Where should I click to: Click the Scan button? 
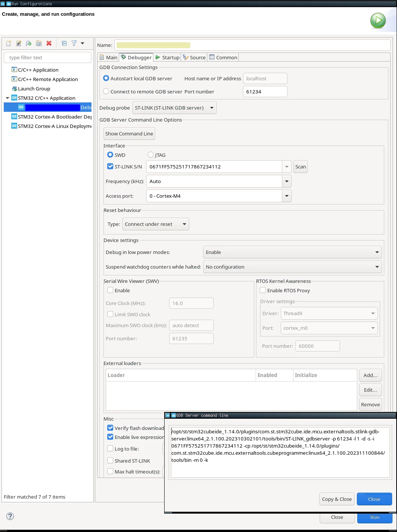pyautogui.click(x=301, y=167)
